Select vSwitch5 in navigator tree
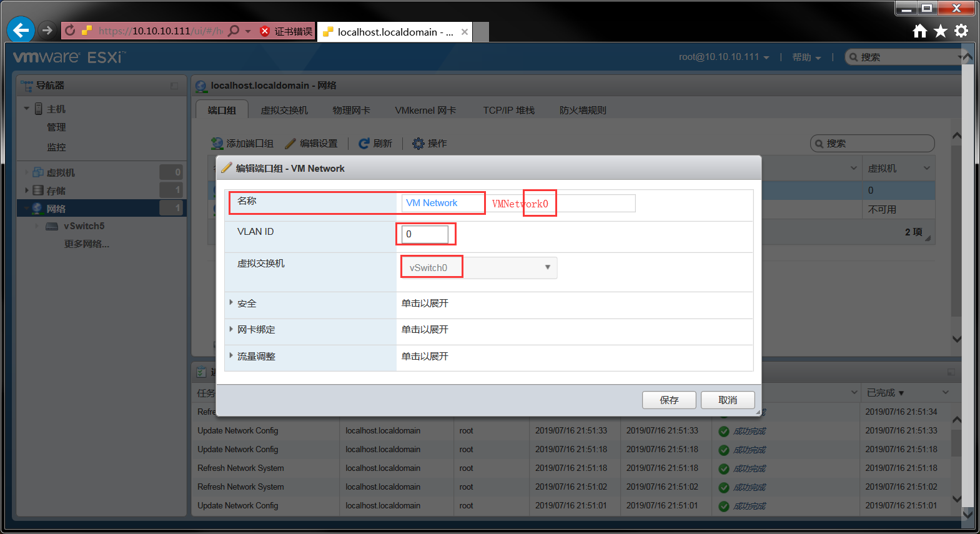This screenshot has height=534, width=980. tap(84, 226)
